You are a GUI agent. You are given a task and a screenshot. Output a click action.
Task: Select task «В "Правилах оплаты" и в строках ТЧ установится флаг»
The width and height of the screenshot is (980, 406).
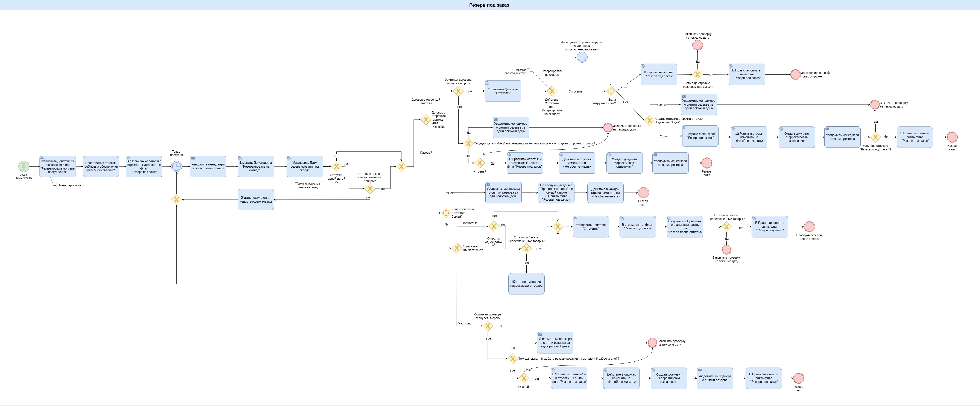[x=144, y=167]
